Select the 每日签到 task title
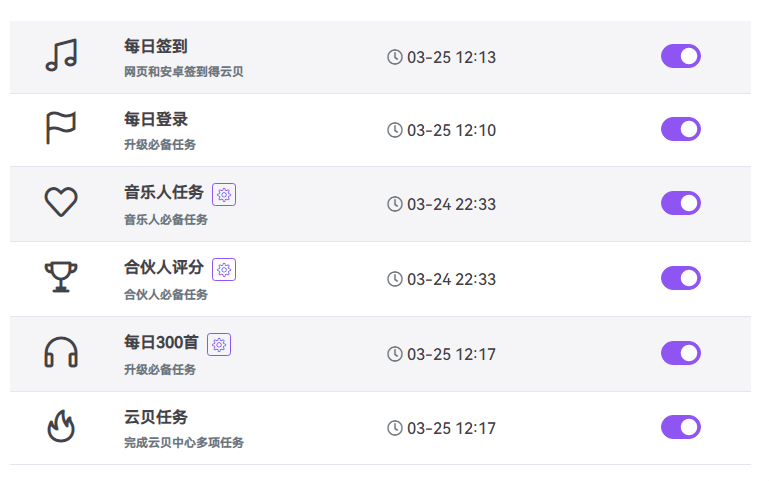Screen dimensions: 769x481 click(156, 46)
